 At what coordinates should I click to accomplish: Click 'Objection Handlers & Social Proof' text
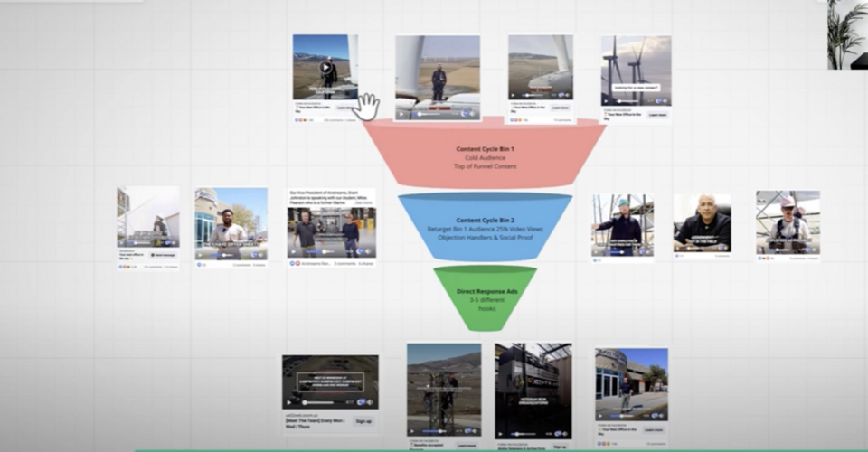(x=485, y=238)
